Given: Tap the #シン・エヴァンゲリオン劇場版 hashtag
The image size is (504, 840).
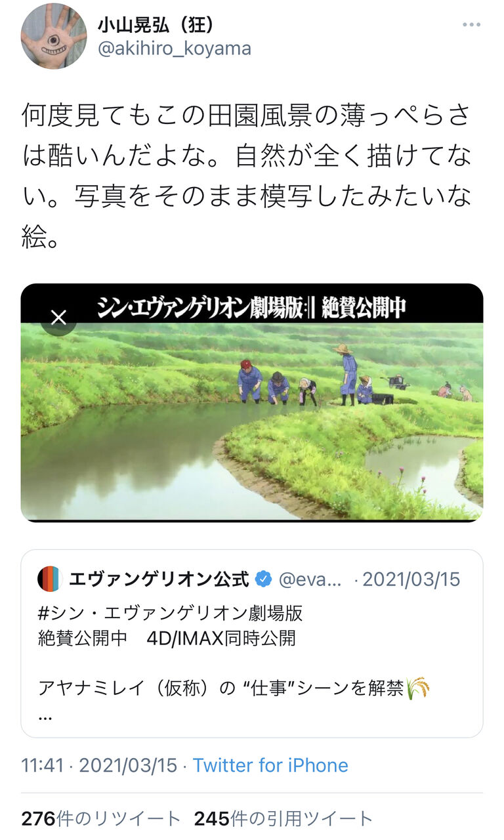Looking at the screenshot, I should tap(171, 613).
